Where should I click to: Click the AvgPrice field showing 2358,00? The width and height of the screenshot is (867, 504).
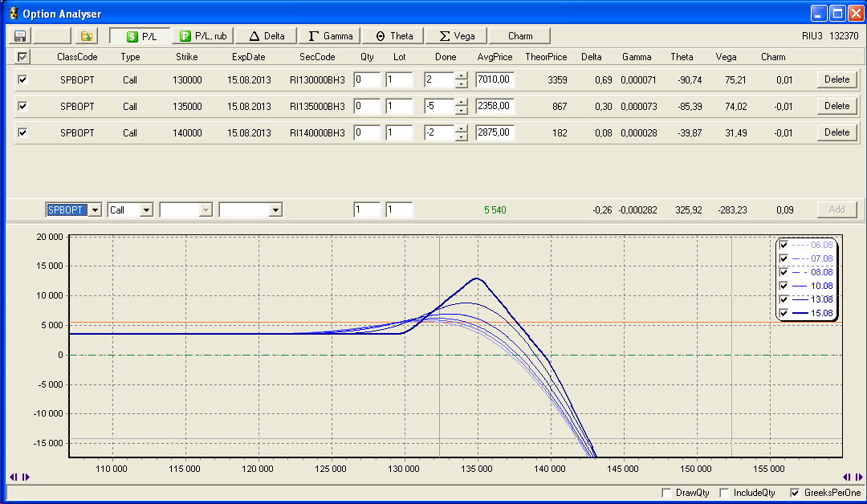[x=495, y=106]
